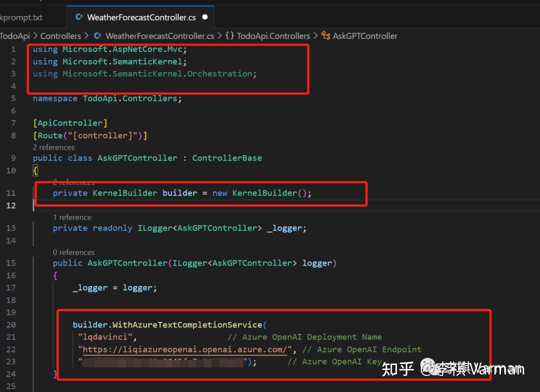Open the TodoApi breadcrumb folder

tap(15, 36)
